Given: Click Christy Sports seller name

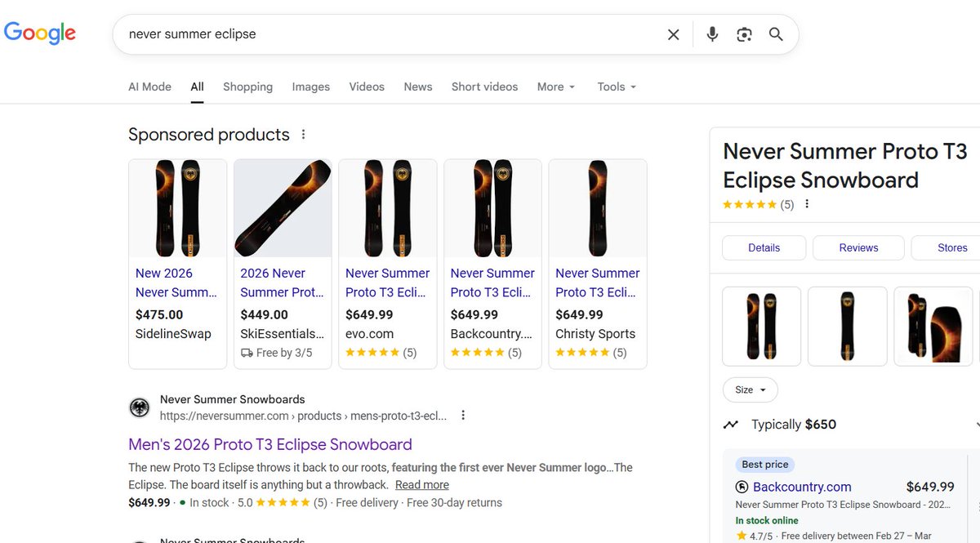Looking at the screenshot, I should 595,334.
